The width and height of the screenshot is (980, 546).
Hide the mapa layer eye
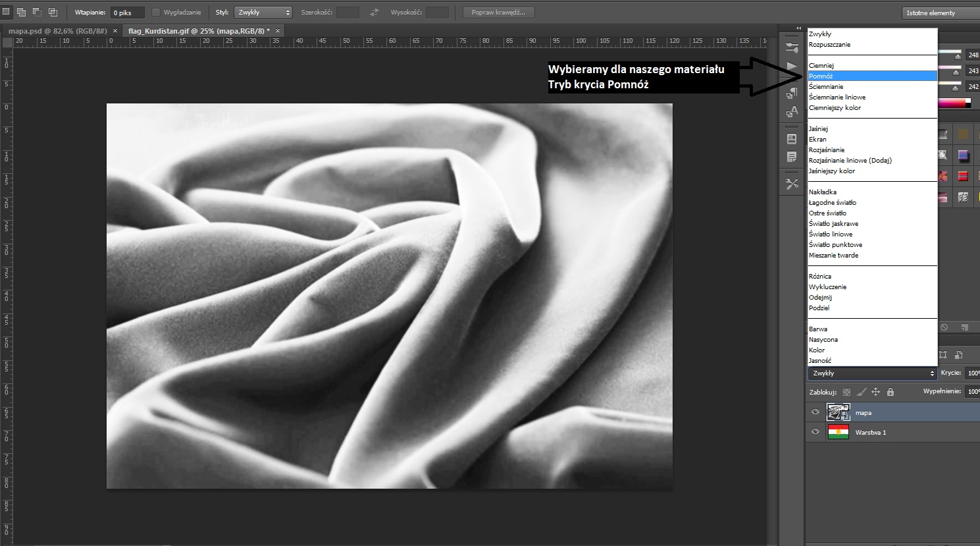tap(815, 412)
